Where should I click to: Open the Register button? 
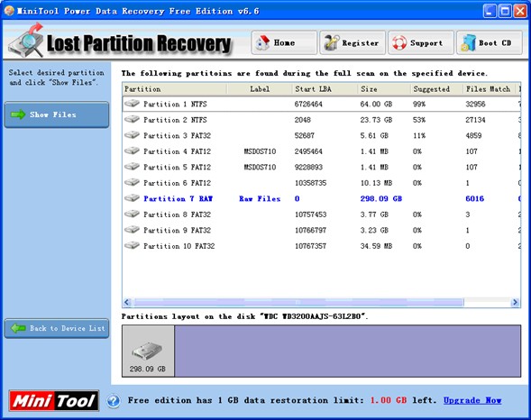[352, 42]
